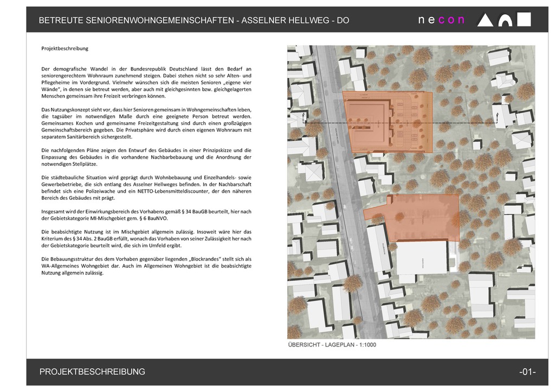Click the white triangle logo icon
The height and width of the screenshot is (392, 555).
[x=485, y=21]
